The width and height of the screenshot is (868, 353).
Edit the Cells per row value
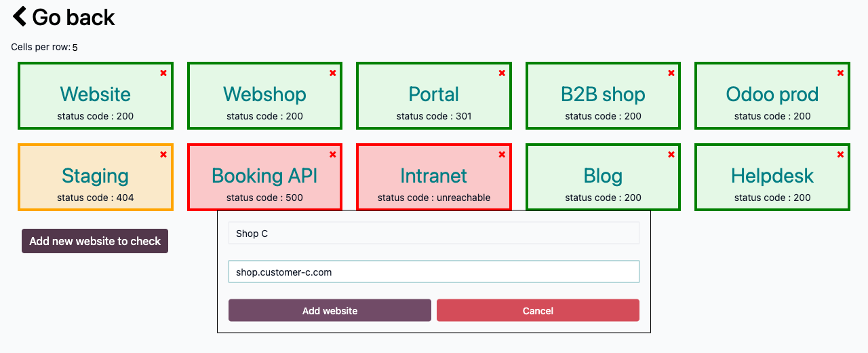pos(75,48)
